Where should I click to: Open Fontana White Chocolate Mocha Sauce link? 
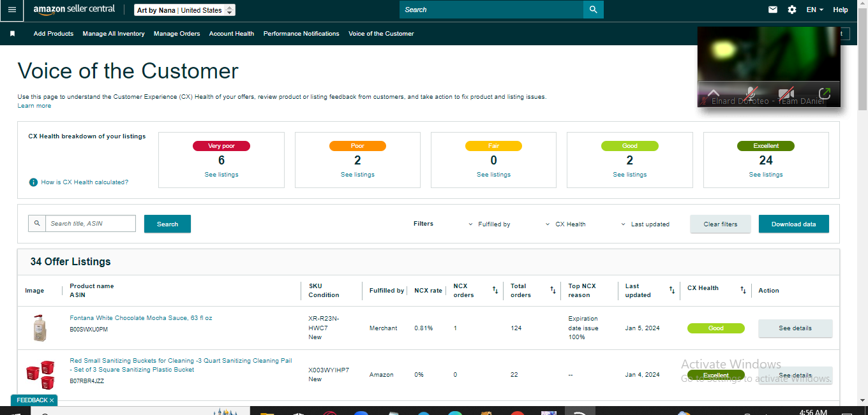click(x=141, y=318)
